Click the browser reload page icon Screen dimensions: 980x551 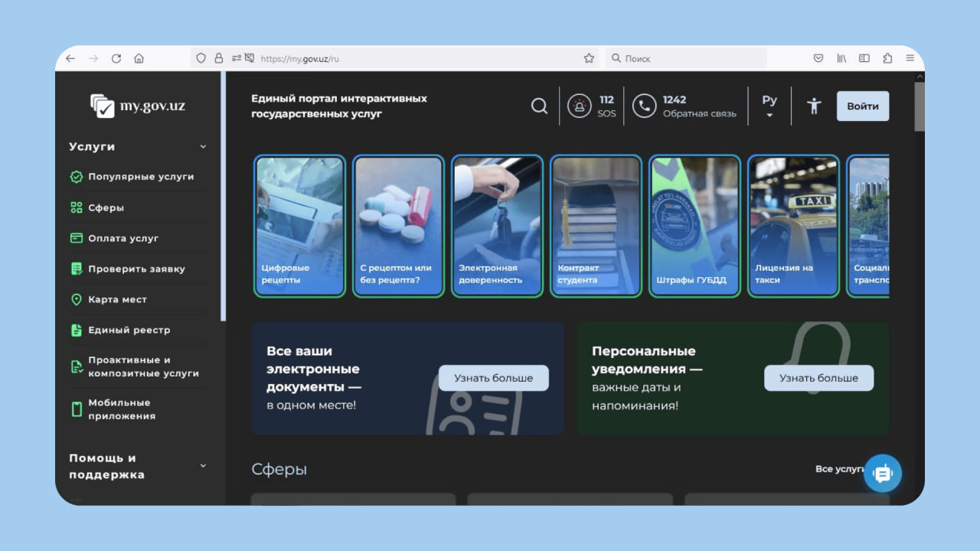[116, 58]
